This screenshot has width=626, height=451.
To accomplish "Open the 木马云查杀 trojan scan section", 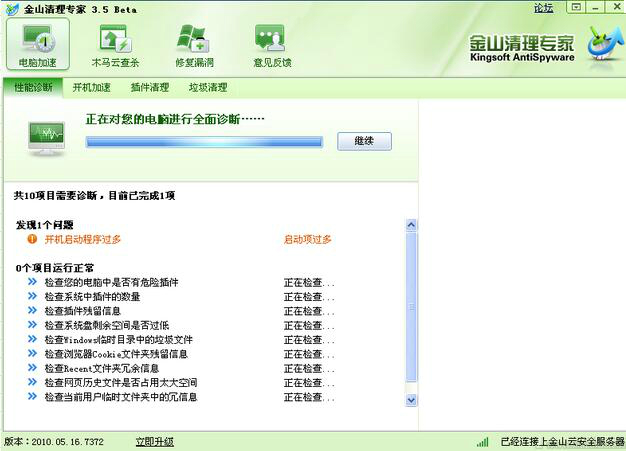I will (114, 47).
